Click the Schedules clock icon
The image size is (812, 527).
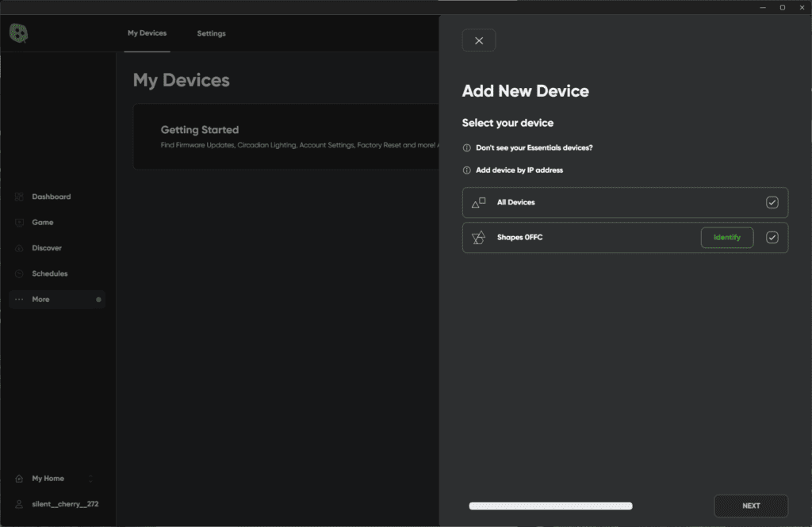pos(19,274)
